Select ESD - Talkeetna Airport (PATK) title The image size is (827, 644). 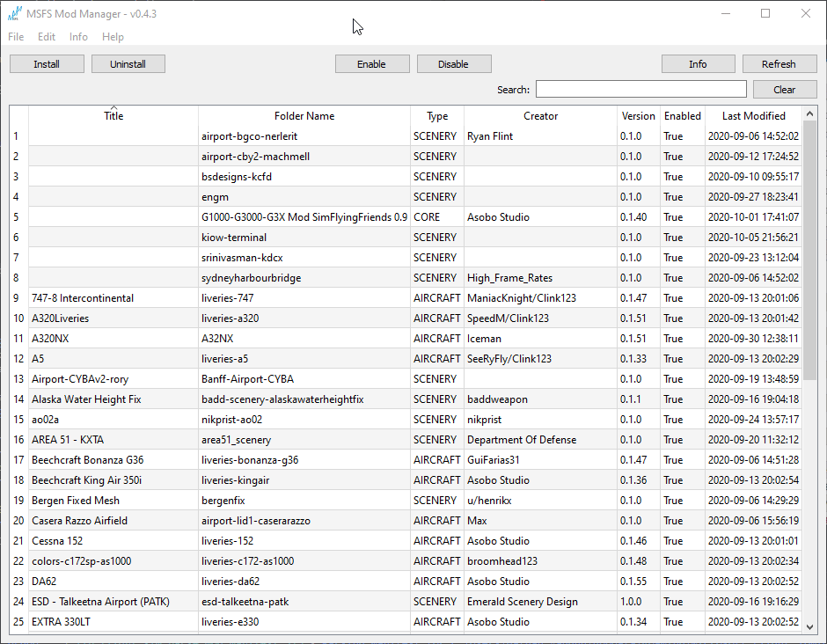tap(113, 601)
